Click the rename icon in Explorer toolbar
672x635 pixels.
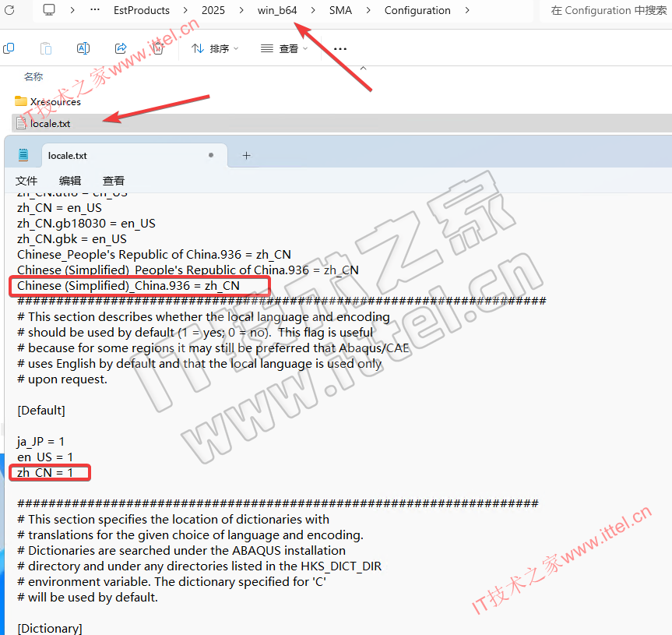pyautogui.click(x=83, y=48)
